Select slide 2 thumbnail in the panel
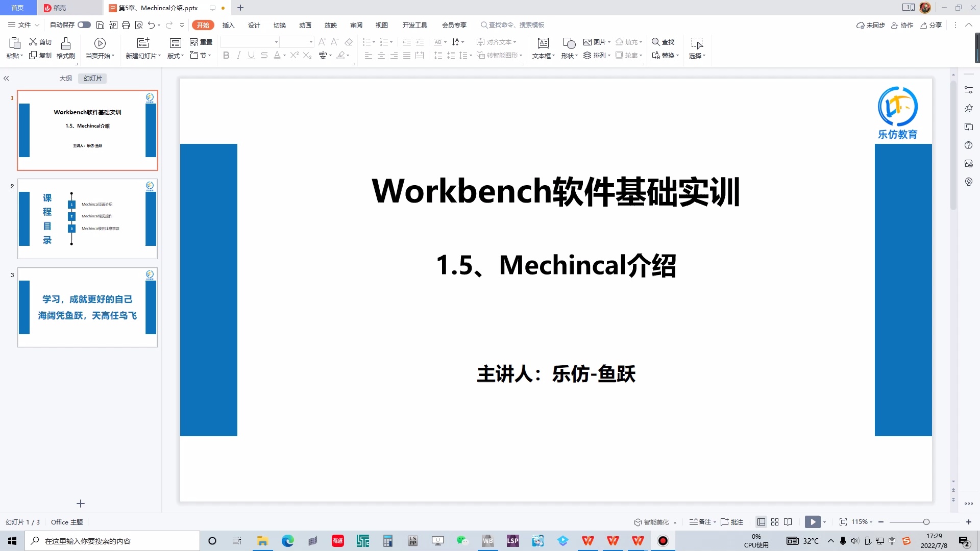 [x=87, y=218]
